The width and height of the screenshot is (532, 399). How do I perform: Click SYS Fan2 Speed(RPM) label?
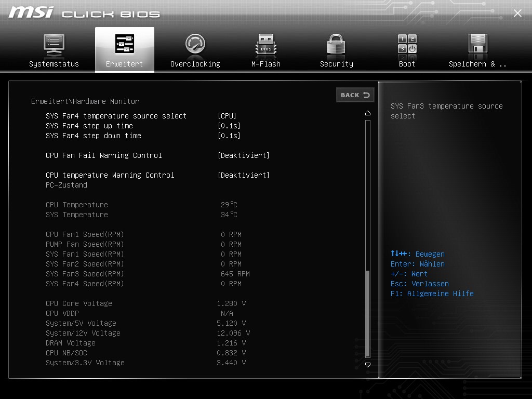[85, 264]
